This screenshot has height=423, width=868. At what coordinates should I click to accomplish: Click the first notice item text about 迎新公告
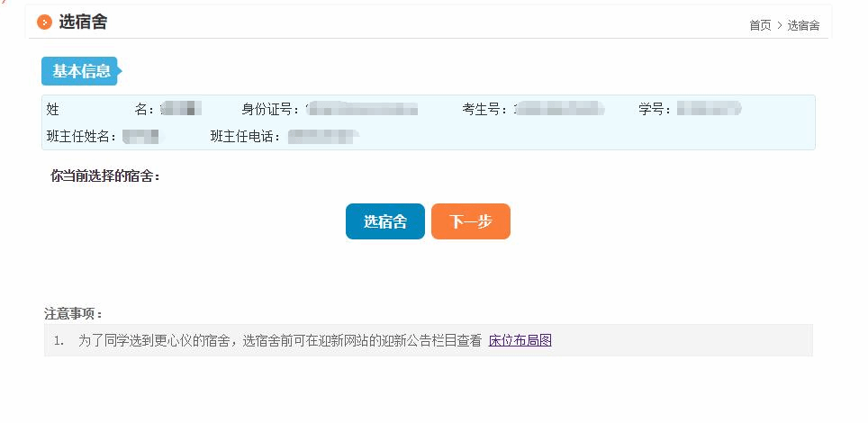280,340
